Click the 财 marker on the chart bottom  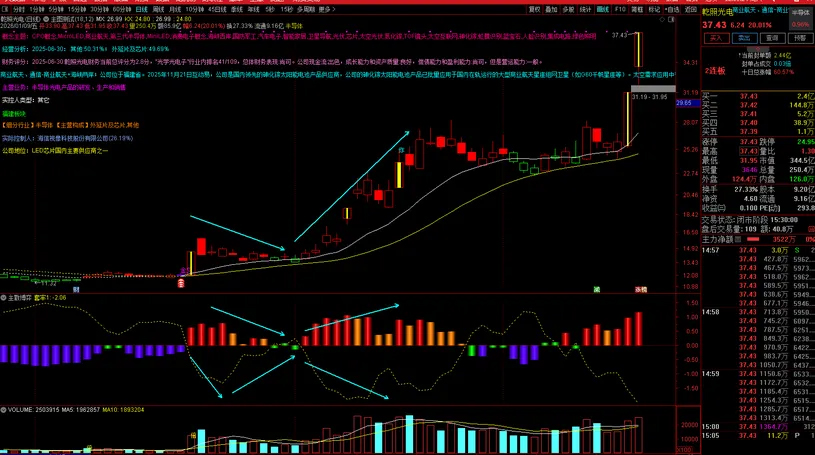pyautogui.click(x=76, y=290)
